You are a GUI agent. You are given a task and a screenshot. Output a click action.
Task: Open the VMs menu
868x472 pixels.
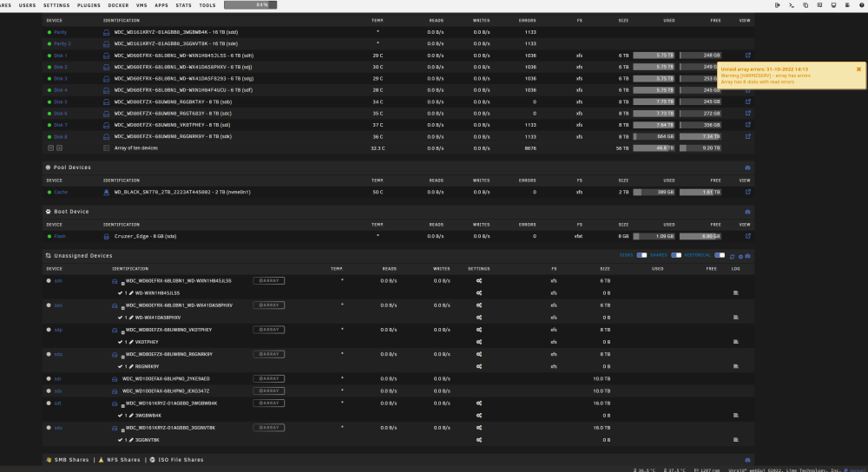coord(141,5)
